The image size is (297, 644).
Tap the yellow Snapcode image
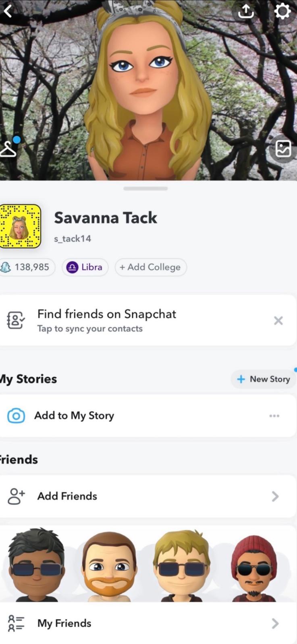click(20, 226)
